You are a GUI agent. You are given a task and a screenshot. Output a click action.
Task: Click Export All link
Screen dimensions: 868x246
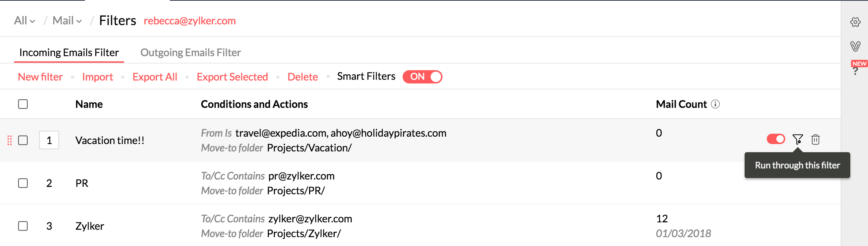tap(155, 77)
